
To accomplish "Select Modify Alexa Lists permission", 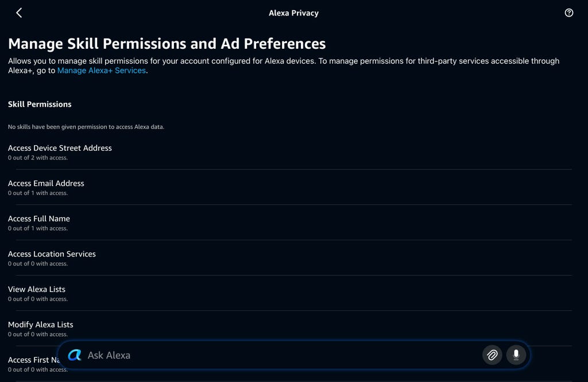I will coord(41,325).
